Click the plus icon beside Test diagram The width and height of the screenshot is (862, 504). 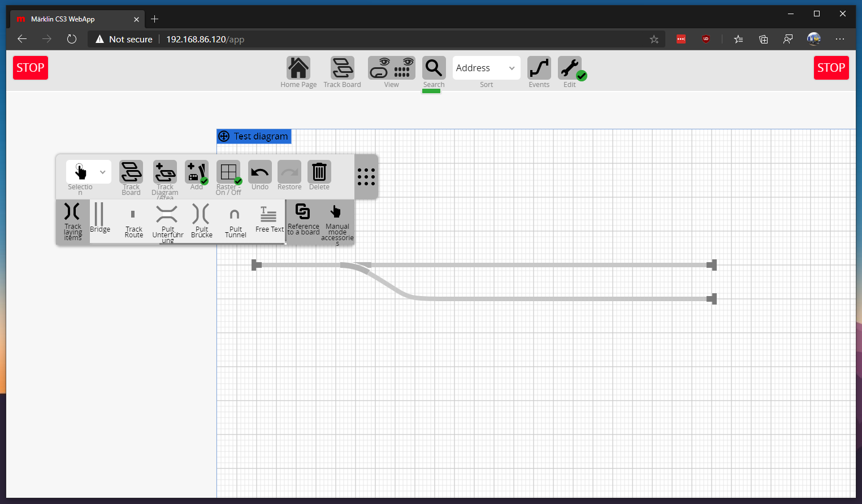224,136
